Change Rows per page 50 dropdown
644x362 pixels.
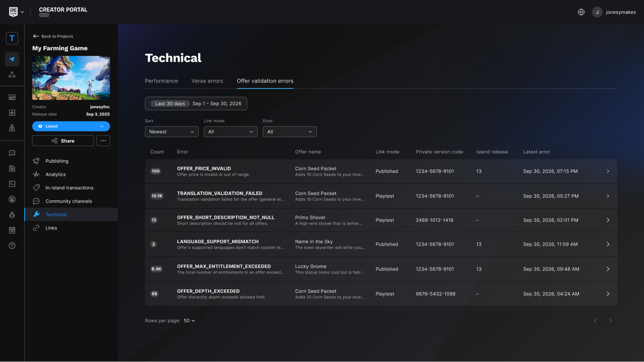pyautogui.click(x=189, y=321)
